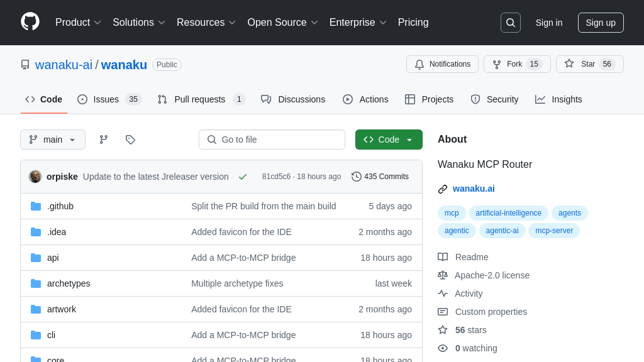The image size is (644, 362).
Task: Open the 'Update to the latest Jreleaser version' commit
Action: (156, 177)
